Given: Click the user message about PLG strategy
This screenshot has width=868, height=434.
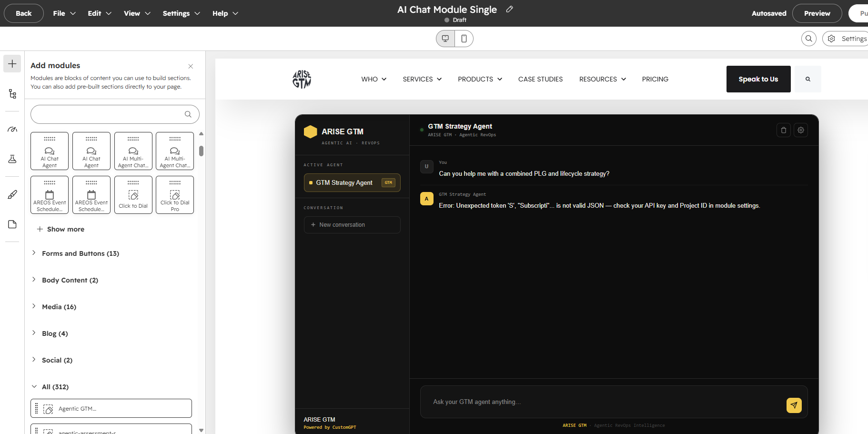Looking at the screenshot, I should click(x=524, y=174).
